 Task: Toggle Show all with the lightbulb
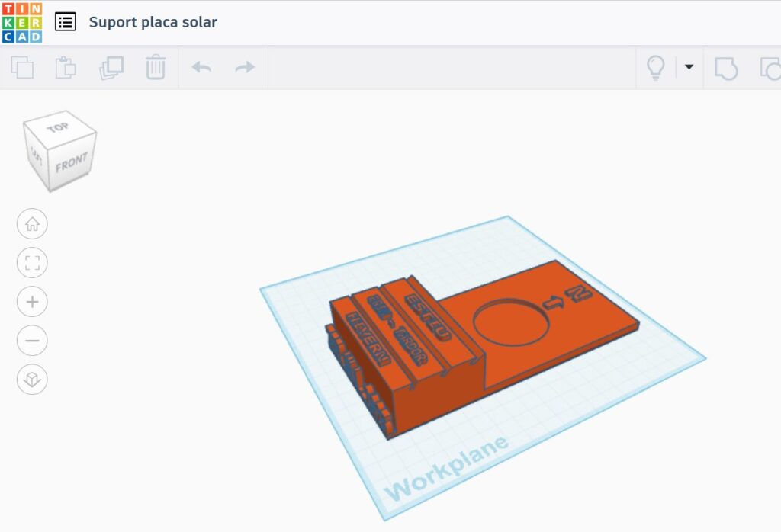655,68
